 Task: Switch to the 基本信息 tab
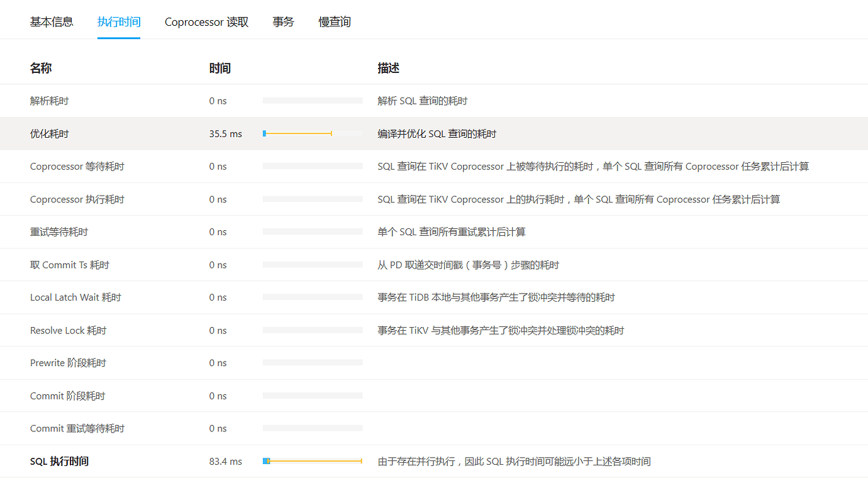(52, 21)
